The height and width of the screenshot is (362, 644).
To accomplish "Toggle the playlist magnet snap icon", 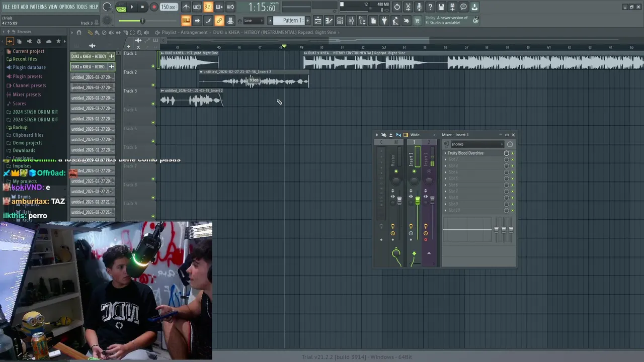I will [x=79, y=32].
